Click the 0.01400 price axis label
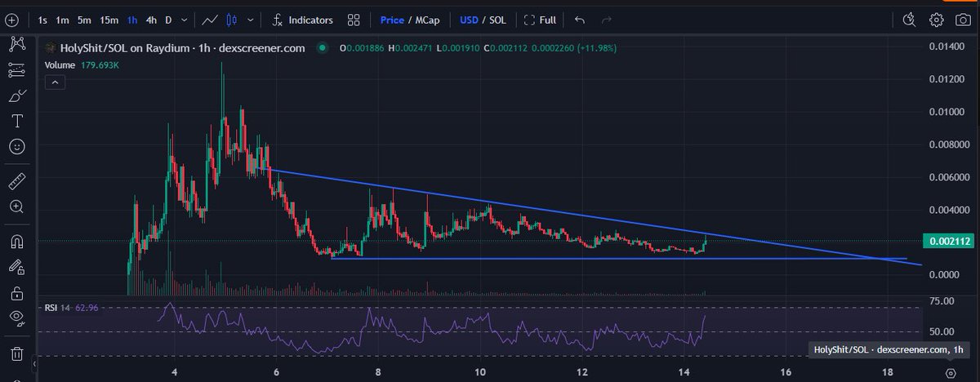980x382 pixels. 946,47
